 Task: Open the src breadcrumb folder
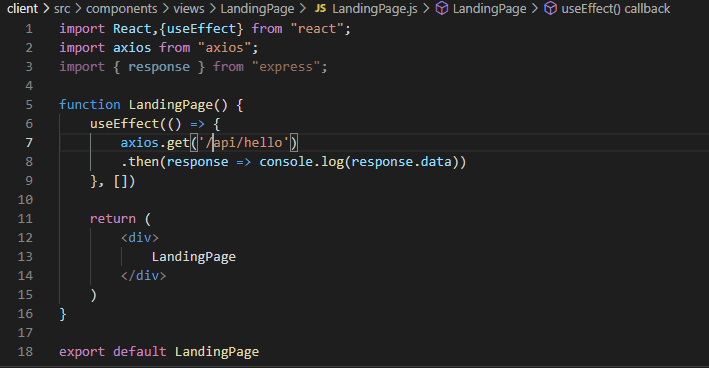pos(62,8)
